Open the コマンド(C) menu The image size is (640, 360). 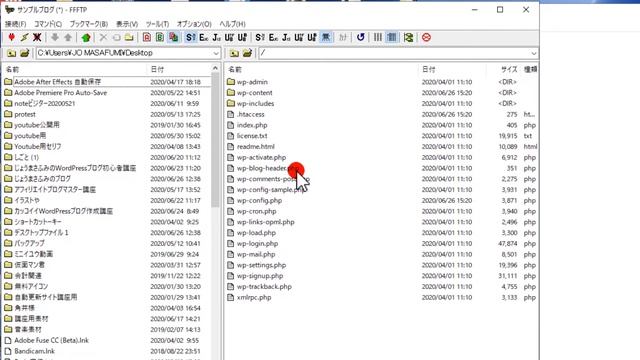[x=48, y=24]
